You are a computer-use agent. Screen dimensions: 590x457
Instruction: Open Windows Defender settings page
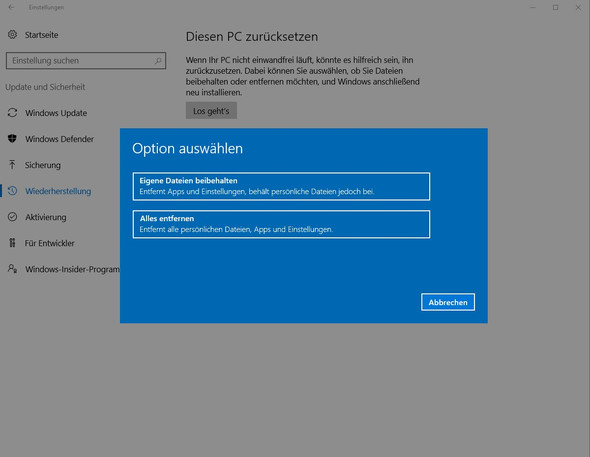tap(60, 139)
